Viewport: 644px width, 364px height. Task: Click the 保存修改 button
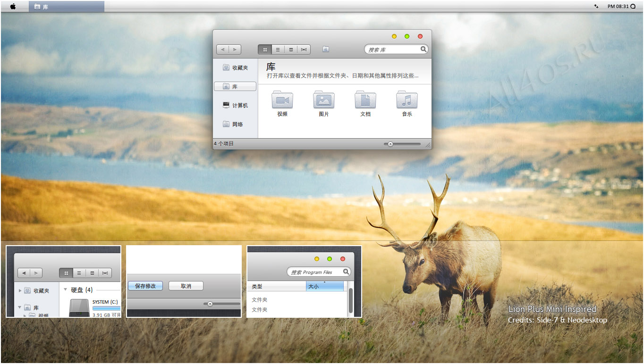coord(145,286)
